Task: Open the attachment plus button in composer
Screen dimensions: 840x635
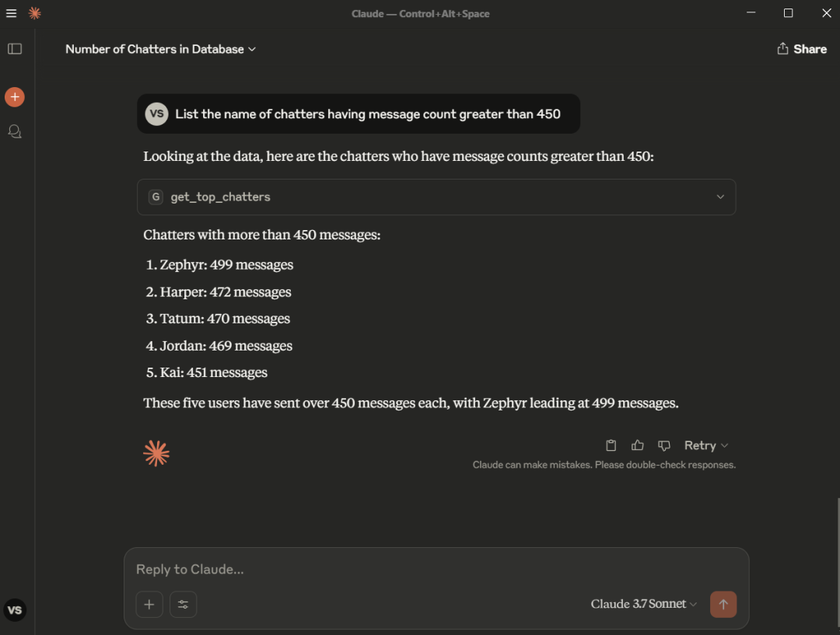Action: pyautogui.click(x=149, y=605)
